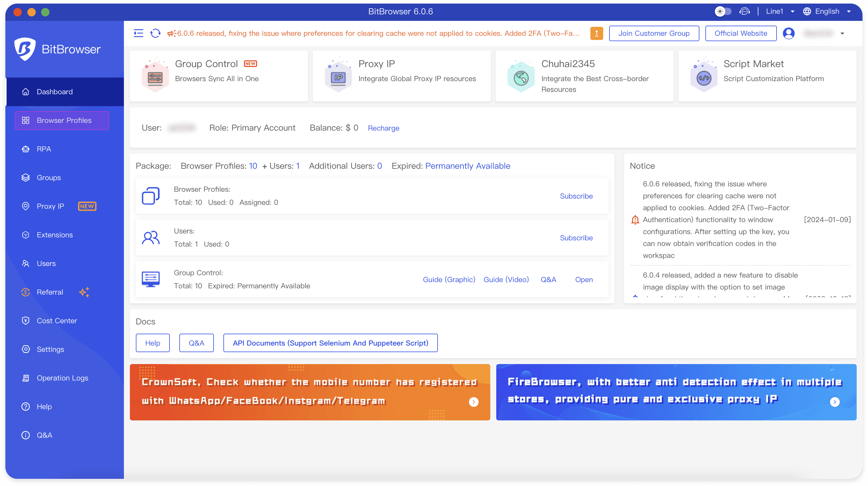Click Subscribe in the Browser Profiles row
This screenshot has width=868, height=486.
(x=576, y=196)
